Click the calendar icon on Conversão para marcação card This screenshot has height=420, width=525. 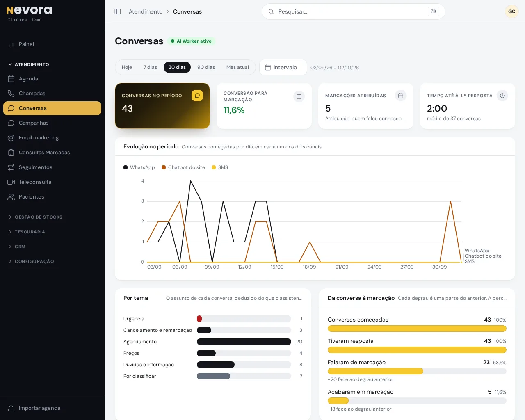[x=299, y=96]
